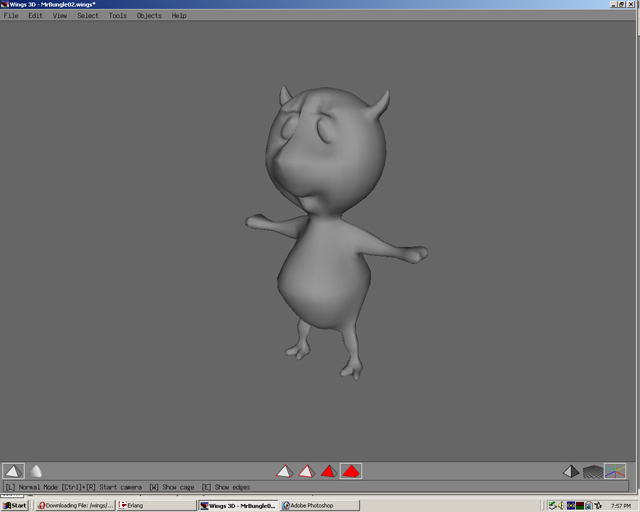The width and height of the screenshot is (640, 512).
Task: Switch to Erlang taskbar window
Action: coord(156,505)
